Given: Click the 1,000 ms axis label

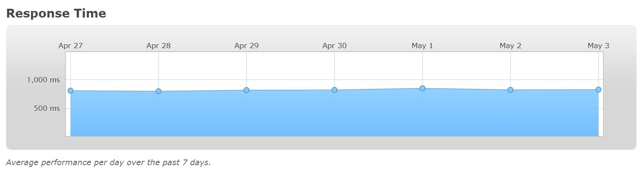Looking at the screenshot, I should [x=43, y=80].
